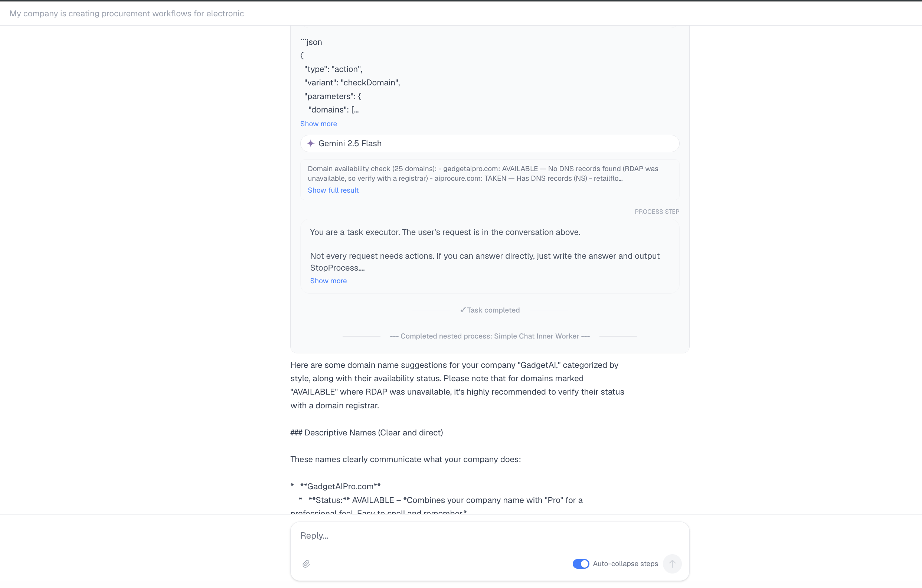Expand the JSON code with Show more
The height and width of the screenshot is (588, 922).
[318, 124]
